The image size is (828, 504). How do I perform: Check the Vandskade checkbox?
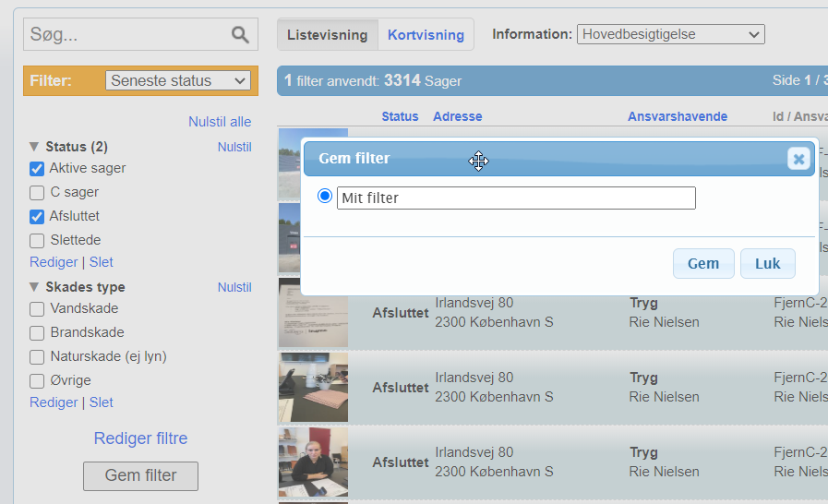[x=37, y=309]
